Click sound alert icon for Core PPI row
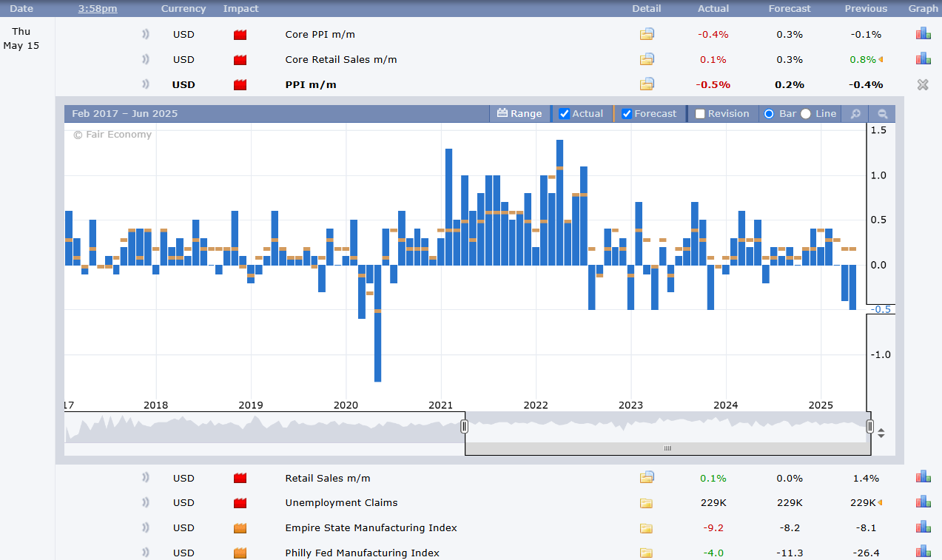 point(146,35)
